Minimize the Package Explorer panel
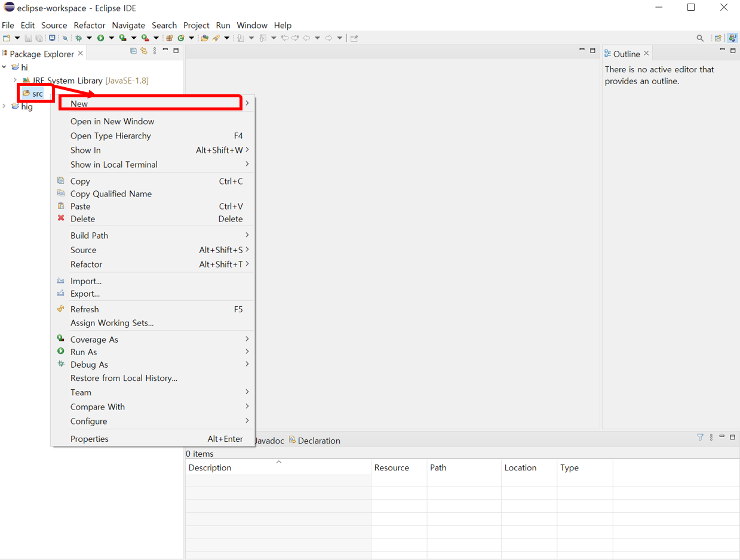 pos(165,51)
